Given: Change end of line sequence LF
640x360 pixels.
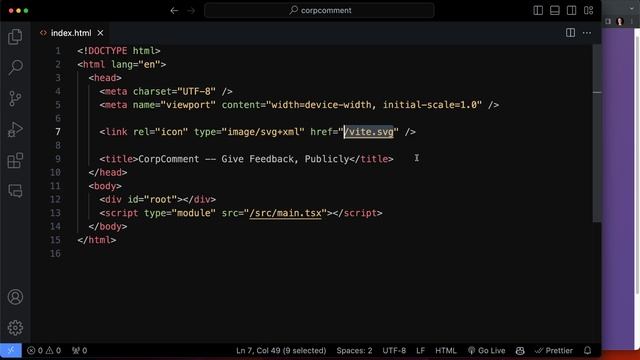Looking at the screenshot, I should tap(420, 350).
